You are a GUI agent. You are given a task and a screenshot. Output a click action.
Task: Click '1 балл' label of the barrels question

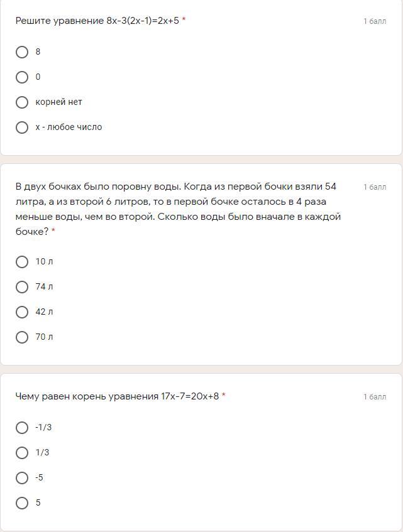[x=375, y=187]
